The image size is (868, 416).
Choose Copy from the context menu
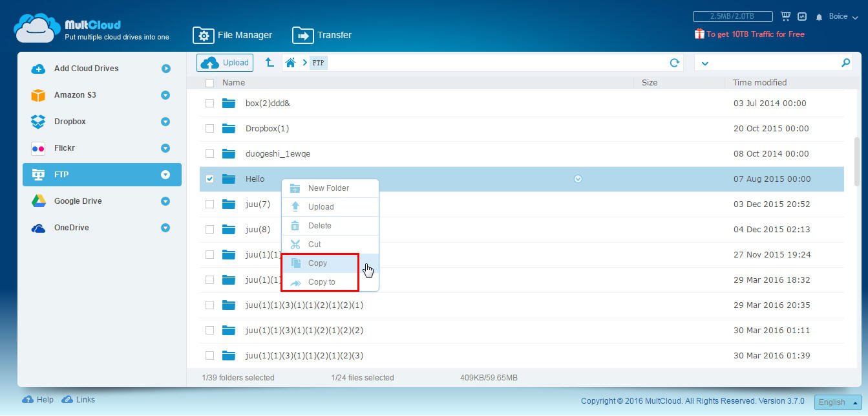318,263
